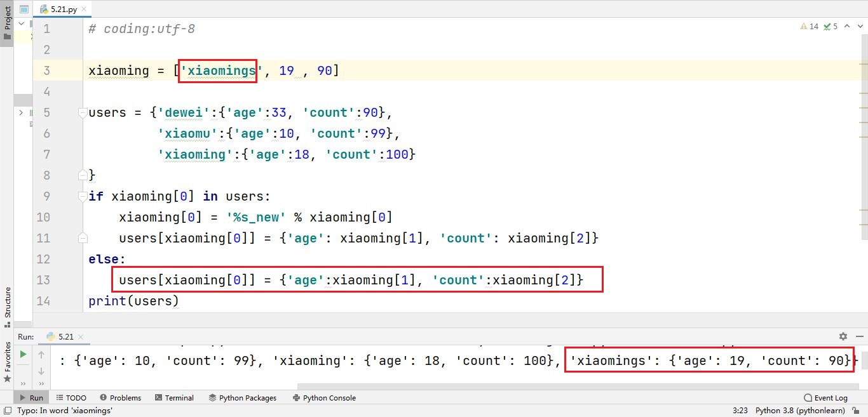
Task: Click on print(users) on line 14
Action: (133, 301)
